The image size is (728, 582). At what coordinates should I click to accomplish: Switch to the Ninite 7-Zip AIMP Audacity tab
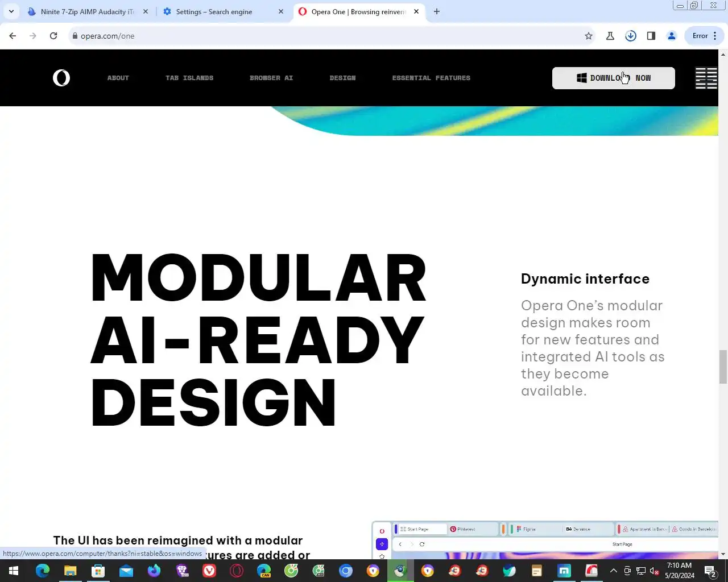click(x=88, y=11)
